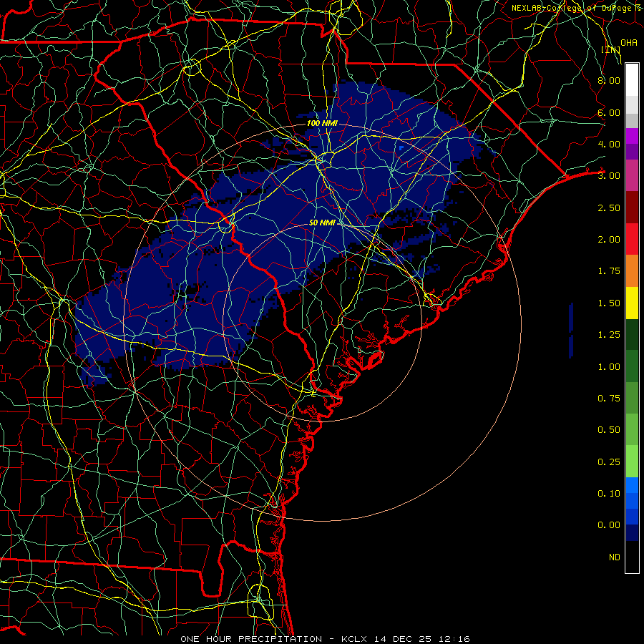Click the darkest green legend swatch

632,335
